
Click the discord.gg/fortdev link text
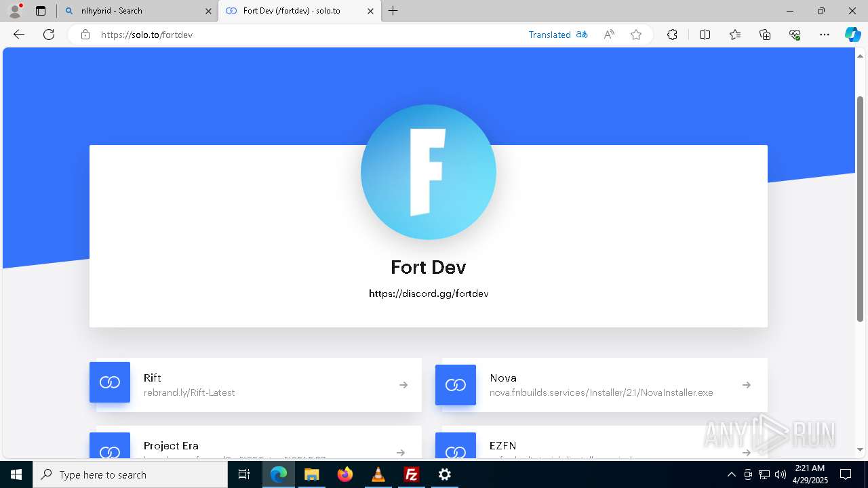pyautogui.click(x=429, y=293)
